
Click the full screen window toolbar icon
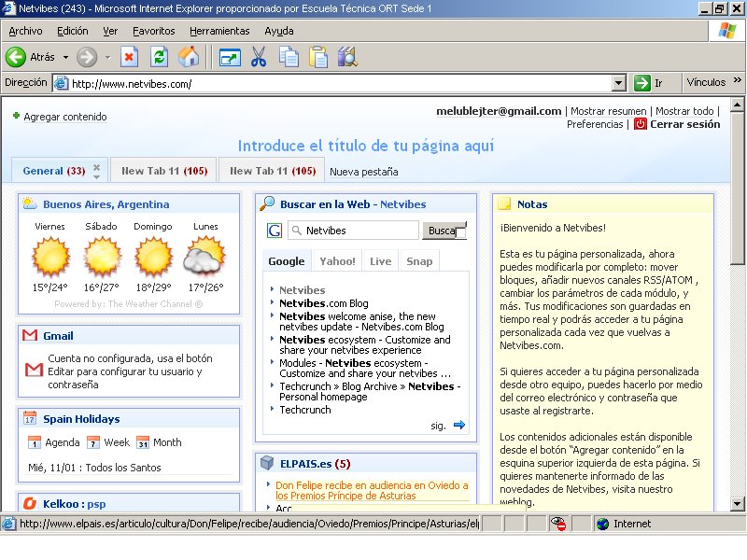pos(230,58)
